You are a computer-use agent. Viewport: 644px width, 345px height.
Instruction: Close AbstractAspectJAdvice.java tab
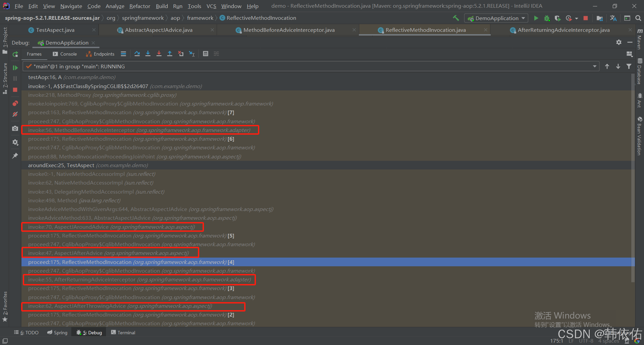coord(212,30)
